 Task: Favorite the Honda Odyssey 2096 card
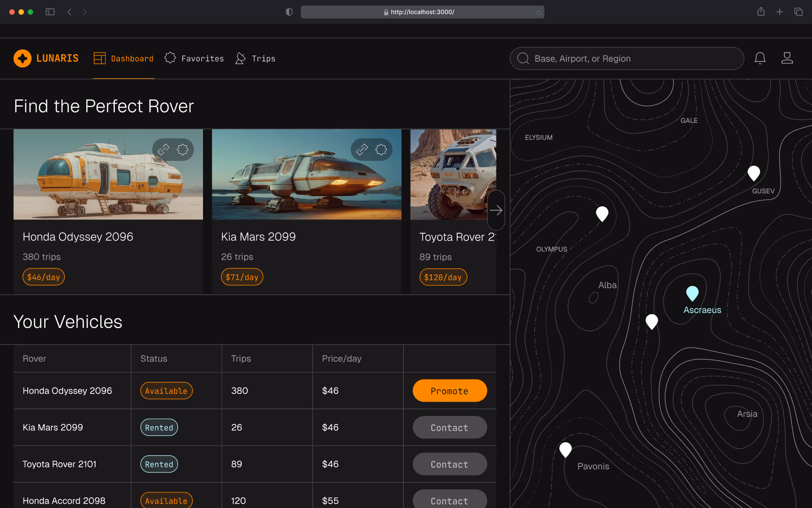pyautogui.click(x=183, y=150)
